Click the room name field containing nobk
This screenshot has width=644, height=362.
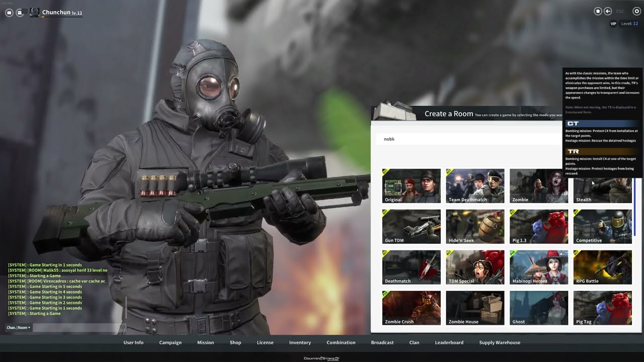point(469,139)
